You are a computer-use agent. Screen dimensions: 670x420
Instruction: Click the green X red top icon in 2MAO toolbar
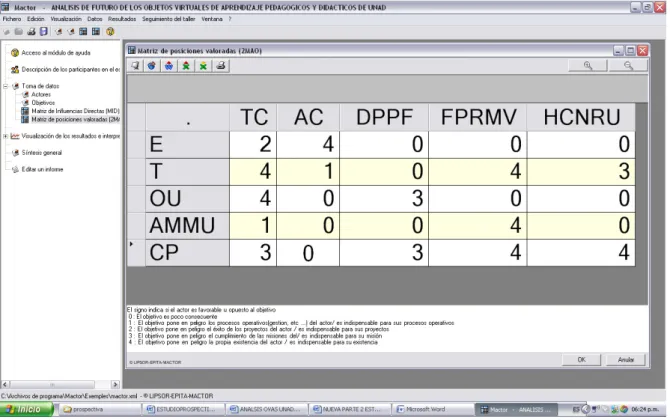(x=186, y=66)
